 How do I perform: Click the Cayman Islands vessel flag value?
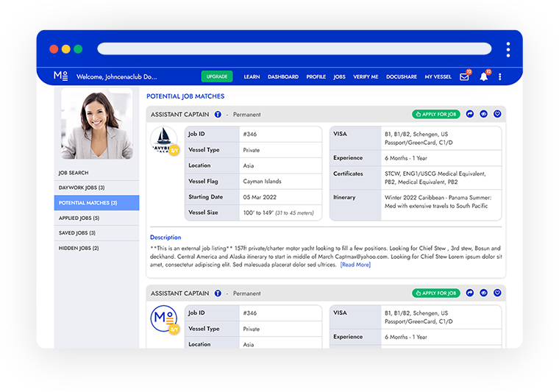pos(262,182)
